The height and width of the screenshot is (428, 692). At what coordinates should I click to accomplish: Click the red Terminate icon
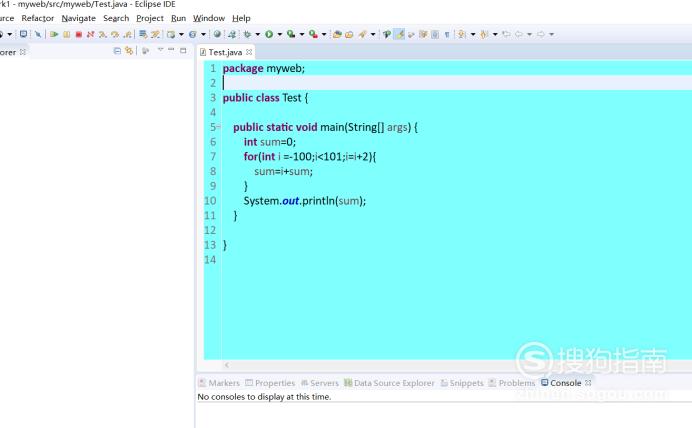(x=79, y=34)
